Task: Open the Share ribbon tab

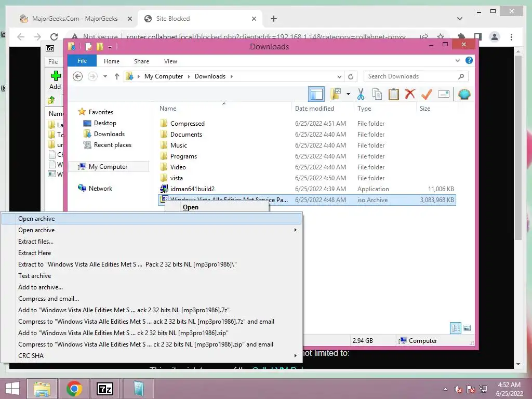Action: tap(141, 61)
